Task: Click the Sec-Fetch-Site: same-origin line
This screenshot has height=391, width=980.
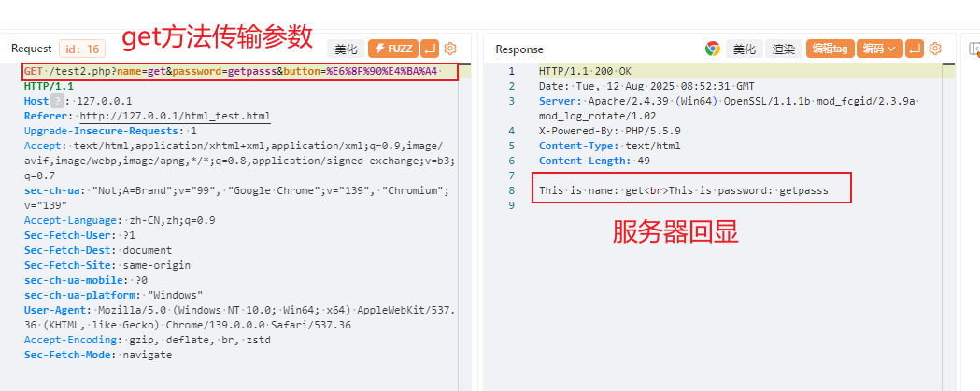Action: (x=107, y=265)
